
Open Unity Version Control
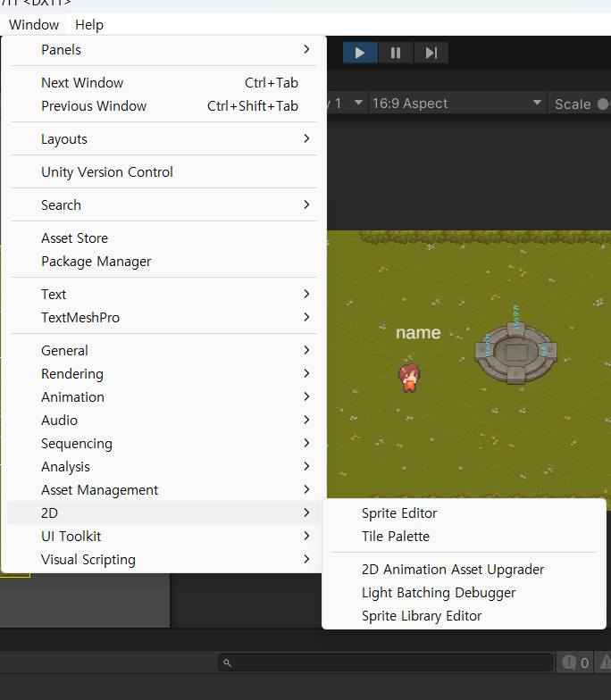coord(163,171)
